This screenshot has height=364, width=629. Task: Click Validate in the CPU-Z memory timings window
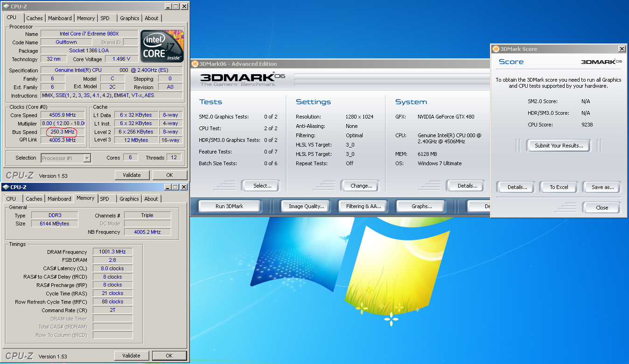click(131, 356)
